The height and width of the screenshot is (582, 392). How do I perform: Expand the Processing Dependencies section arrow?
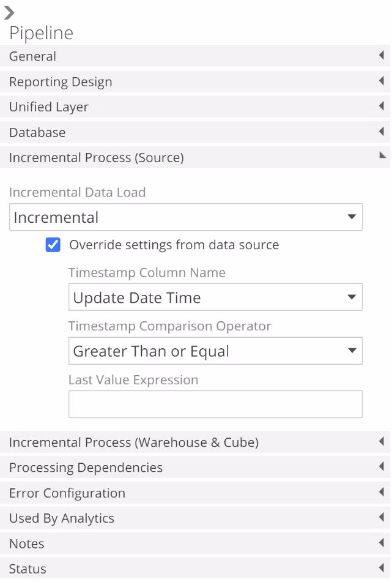coord(381,467)
